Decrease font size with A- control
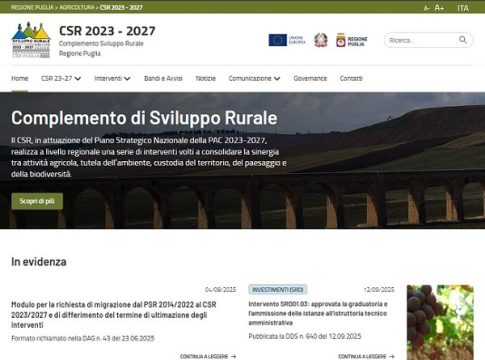Viewport: 485px width, 360px height. (426, 8)
